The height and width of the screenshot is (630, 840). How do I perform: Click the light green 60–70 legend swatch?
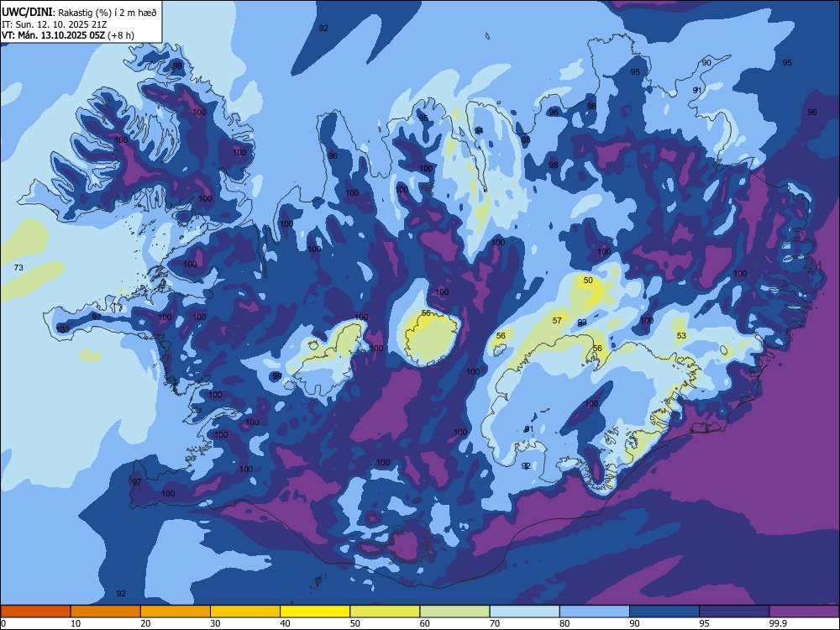(x=454, y=612)
